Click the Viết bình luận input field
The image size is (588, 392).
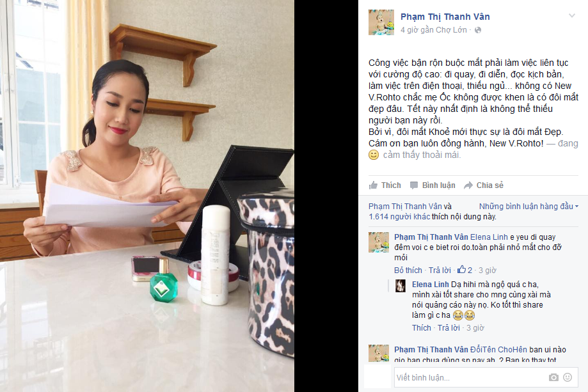(x=470, y=377)
